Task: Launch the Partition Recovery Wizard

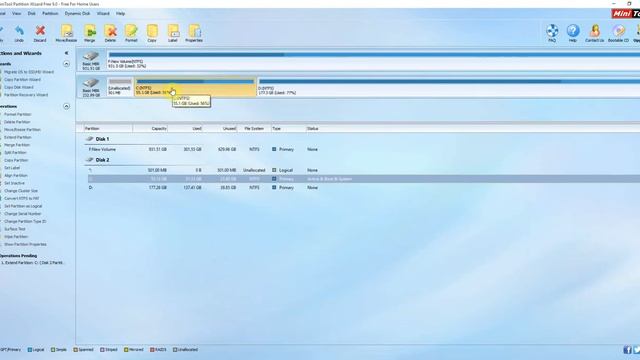Action: click(26, 95)
